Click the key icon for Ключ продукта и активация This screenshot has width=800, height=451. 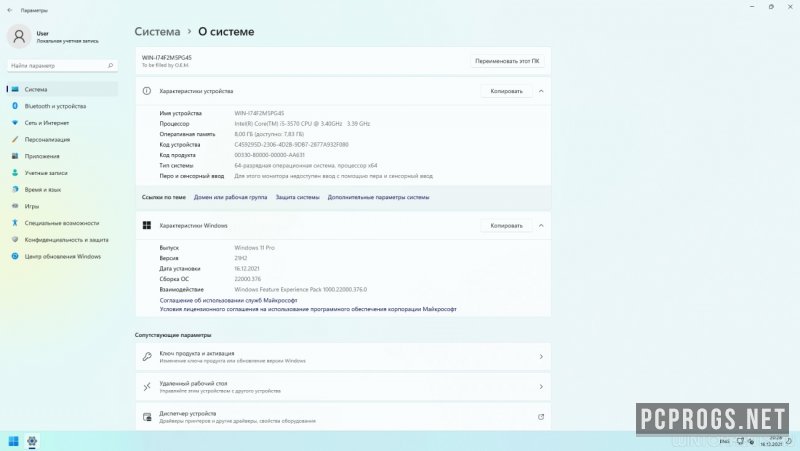tap(147, 357)
